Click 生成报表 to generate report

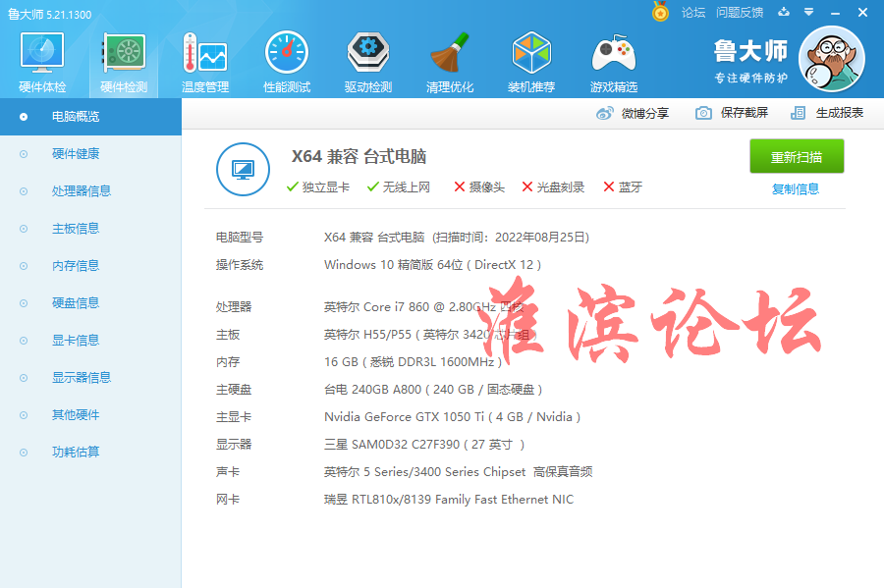pyautogui.click(x=839, y=113)
